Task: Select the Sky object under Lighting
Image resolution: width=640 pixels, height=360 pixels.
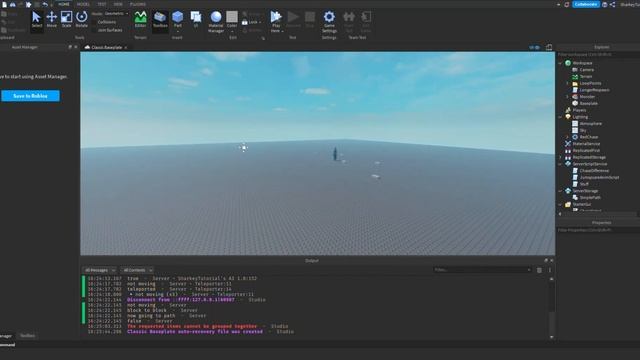Action: [582, 130]
